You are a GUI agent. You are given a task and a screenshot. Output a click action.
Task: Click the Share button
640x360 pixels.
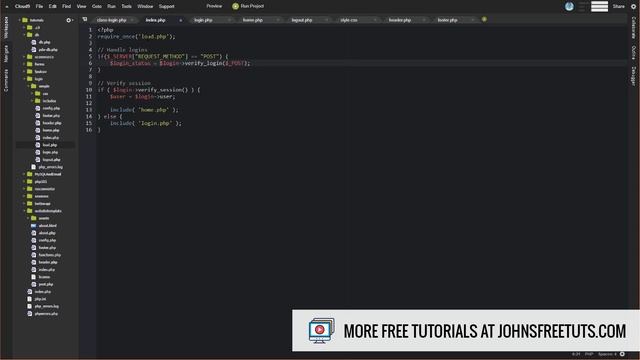tap(618, 6)
